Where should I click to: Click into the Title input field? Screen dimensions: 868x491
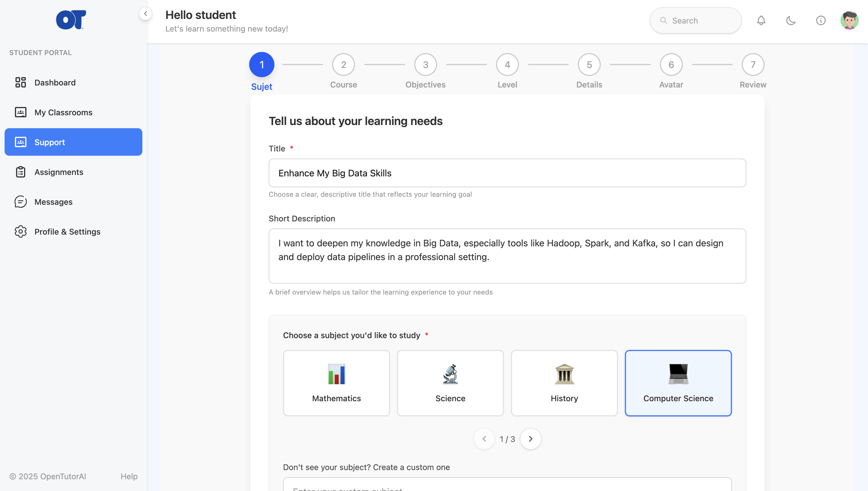pos(507,173)
